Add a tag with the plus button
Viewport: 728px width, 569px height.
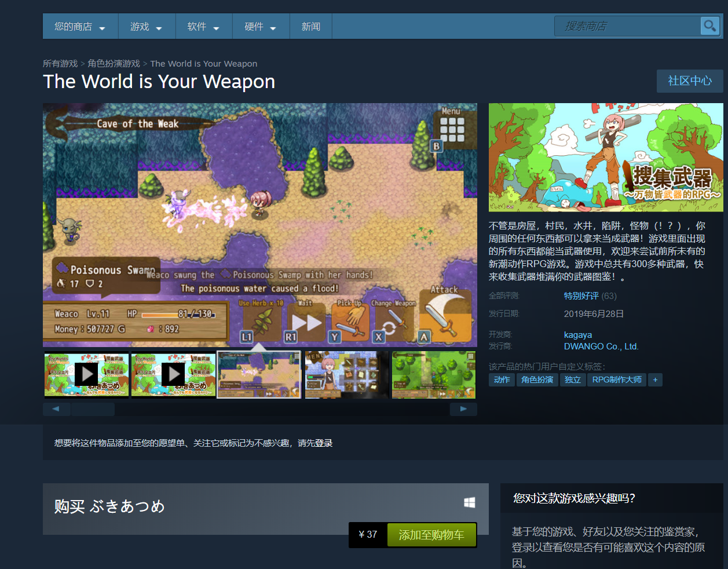pos(655,380)
